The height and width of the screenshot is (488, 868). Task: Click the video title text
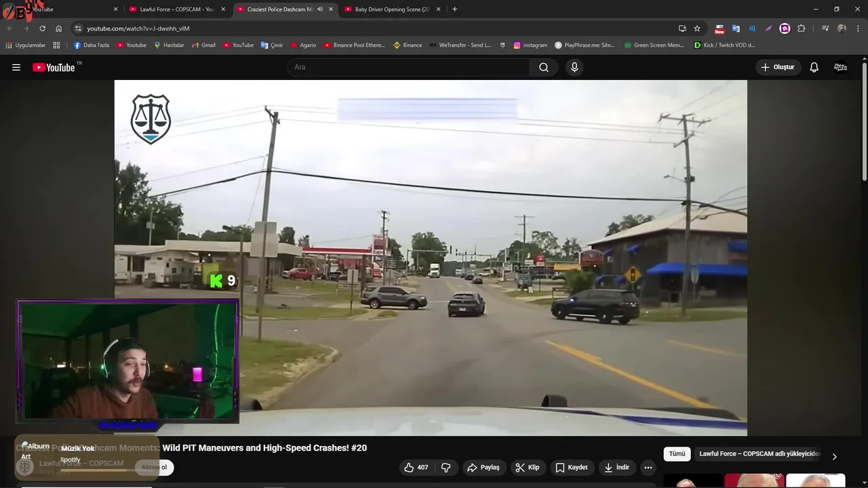click(x=191, y=448)
